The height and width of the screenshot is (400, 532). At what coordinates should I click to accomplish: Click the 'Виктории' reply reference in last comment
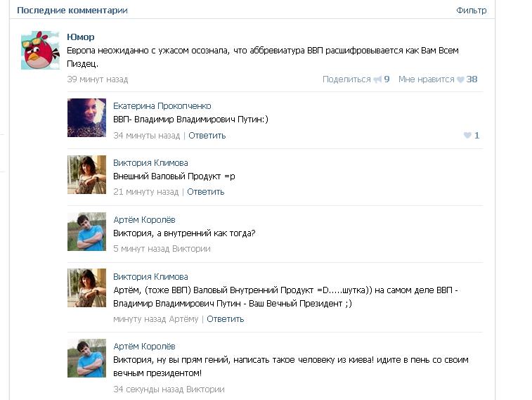coord(205,389)
